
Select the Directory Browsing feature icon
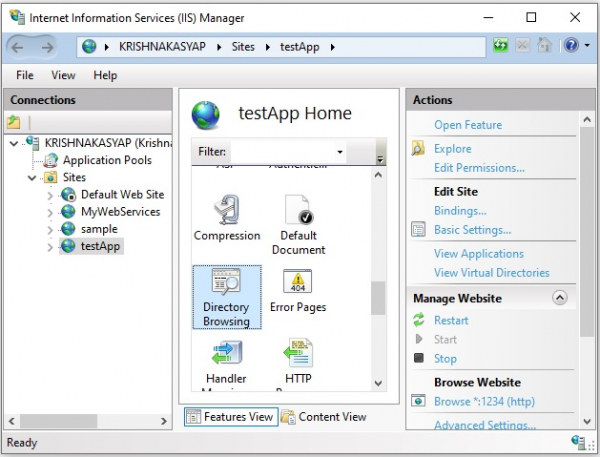[227, 282]
